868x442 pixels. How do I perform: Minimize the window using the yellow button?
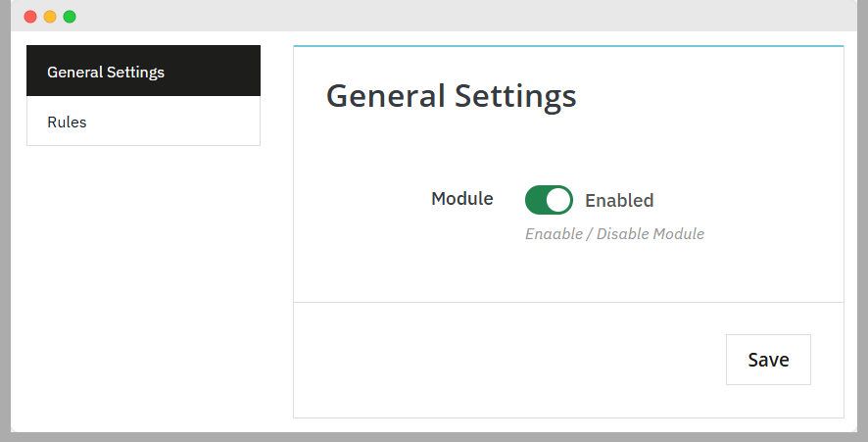[x=50, y=17]
